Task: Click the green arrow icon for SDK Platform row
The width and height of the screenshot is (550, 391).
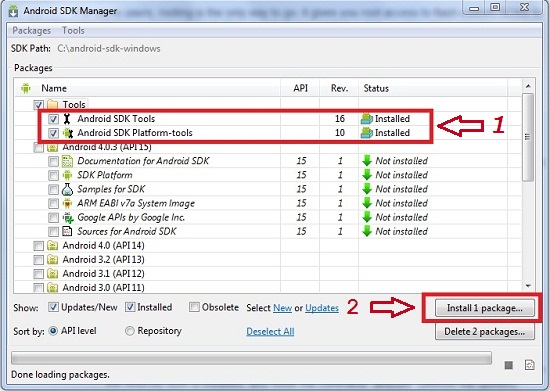Action: click(x=367, y=175)
